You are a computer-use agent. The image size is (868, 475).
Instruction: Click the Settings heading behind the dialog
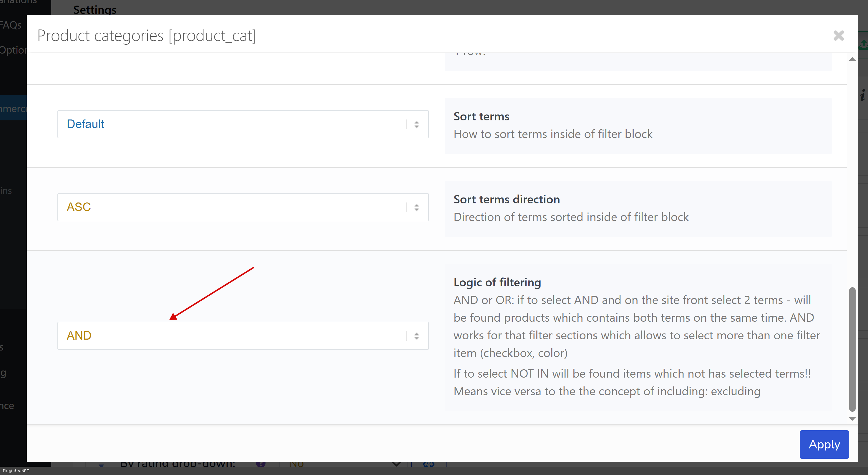pos(95,9)
